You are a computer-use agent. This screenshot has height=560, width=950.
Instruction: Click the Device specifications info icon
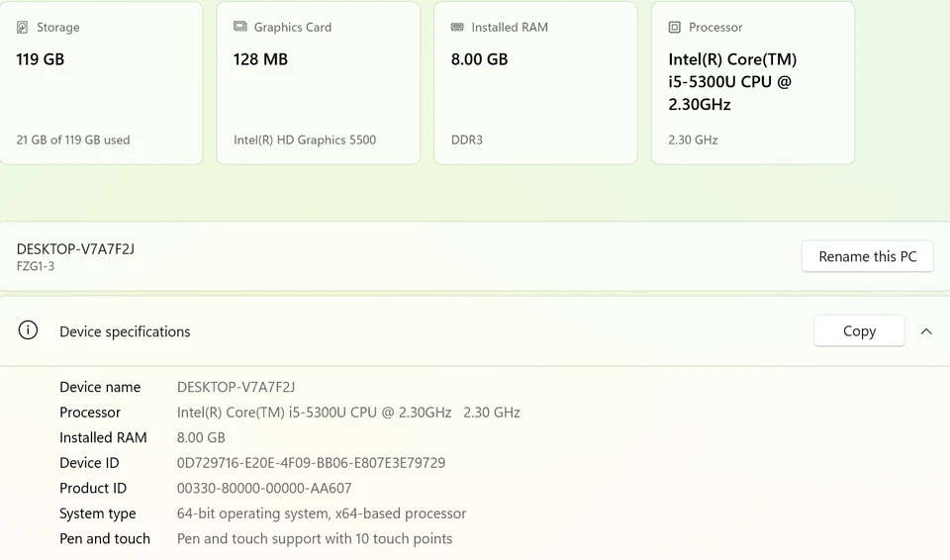coord(29,331)
